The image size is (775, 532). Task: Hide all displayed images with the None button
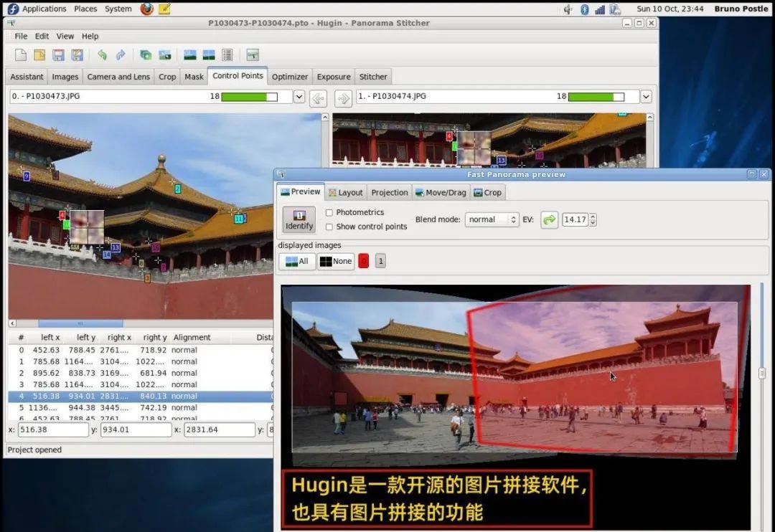[336, 260]
